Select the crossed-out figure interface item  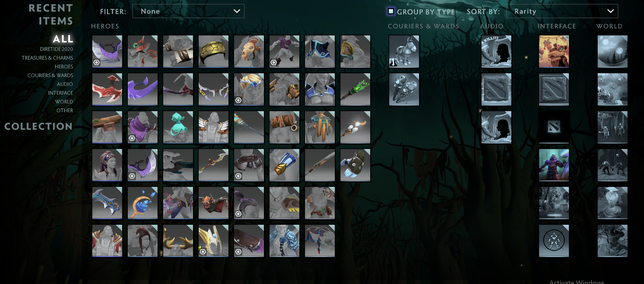[x=554, y=241]
